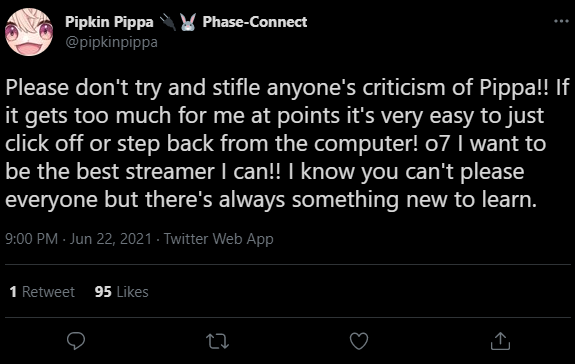575x364 pixels.
Task: Click the "be the best streamer" line
Action: pos(264,172)
